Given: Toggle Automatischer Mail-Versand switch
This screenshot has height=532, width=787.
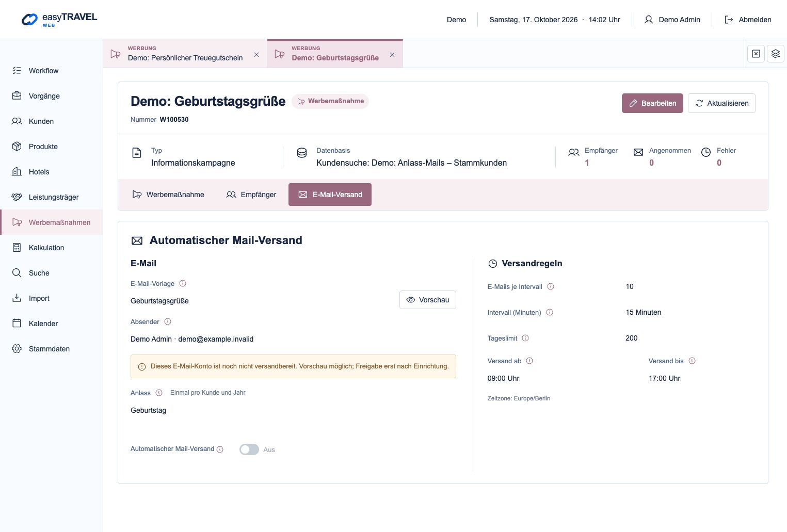Looking at the screenshot, I should click(x=249, y=449).
